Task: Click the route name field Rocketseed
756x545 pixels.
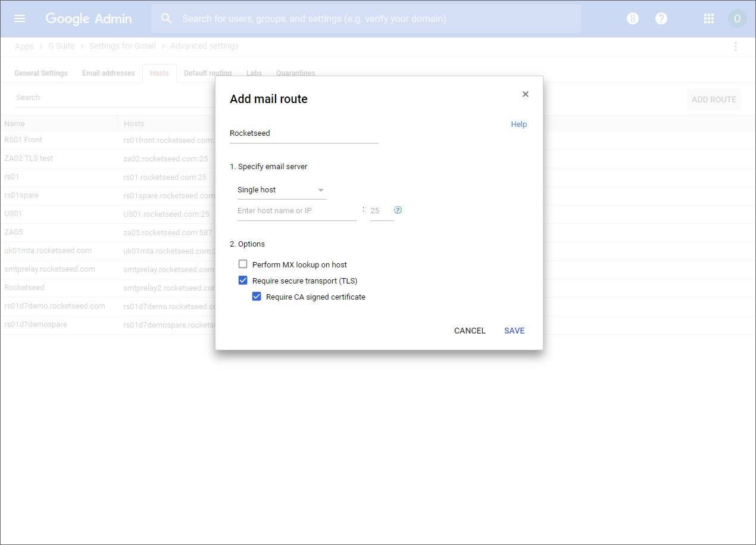Action: coord(304,133)
